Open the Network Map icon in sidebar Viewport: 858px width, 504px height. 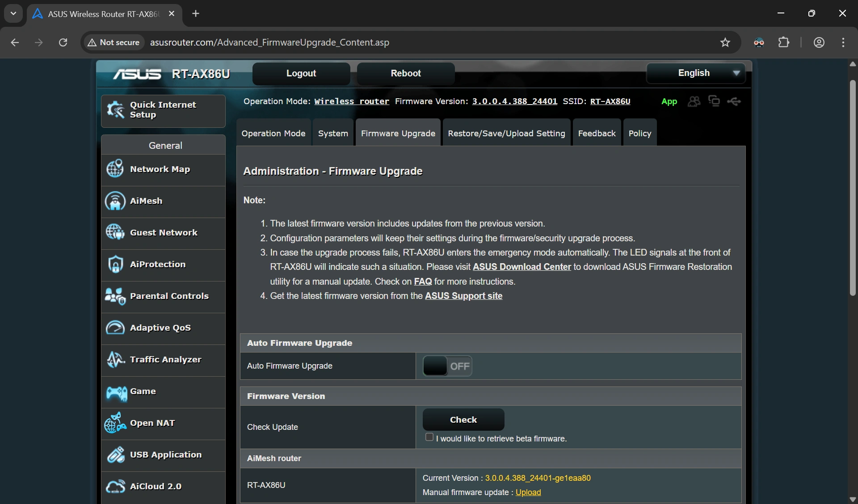pyautogui.click(x=115, y=169)
